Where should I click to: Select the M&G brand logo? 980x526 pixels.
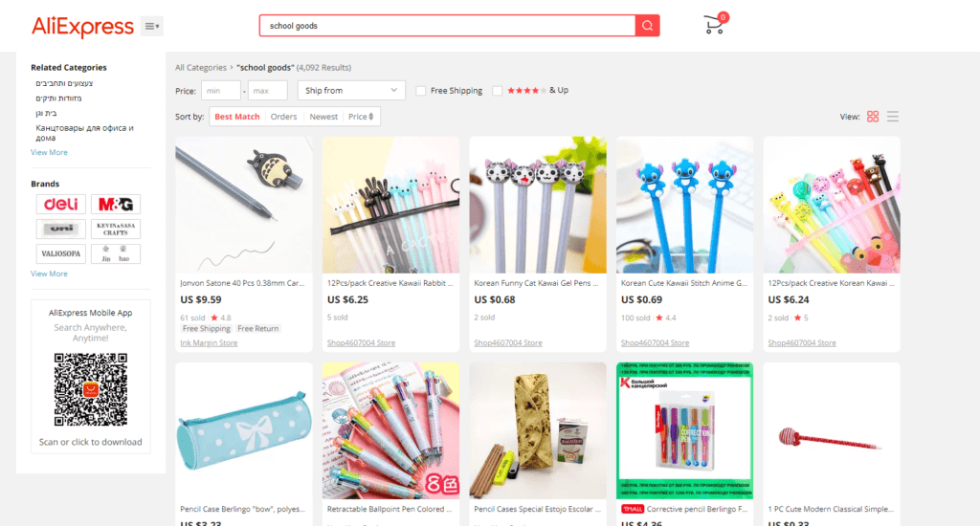(116, 205)
